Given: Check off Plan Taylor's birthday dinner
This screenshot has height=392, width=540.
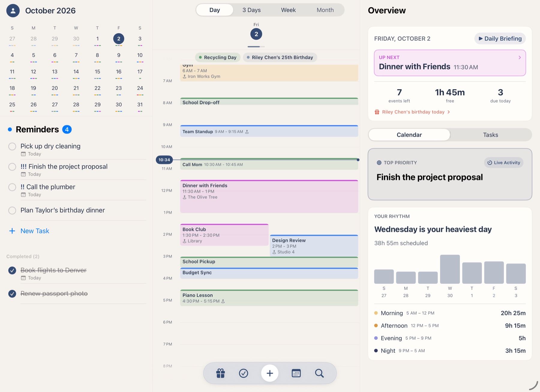Looking at the screenshot, I should point(12,210).
